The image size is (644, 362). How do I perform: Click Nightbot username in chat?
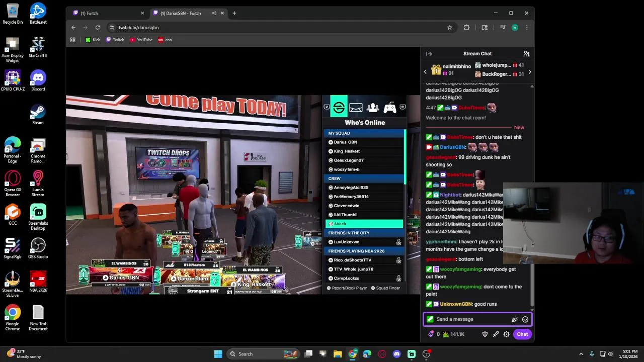pyautogui.click(x=450, y=195)
